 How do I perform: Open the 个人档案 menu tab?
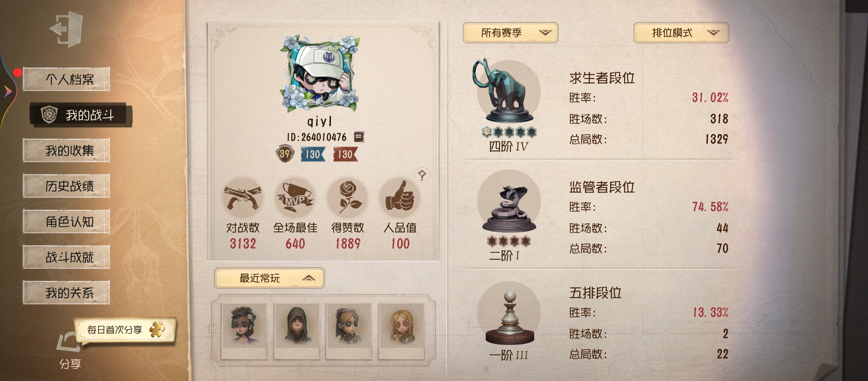pos(66,79)
